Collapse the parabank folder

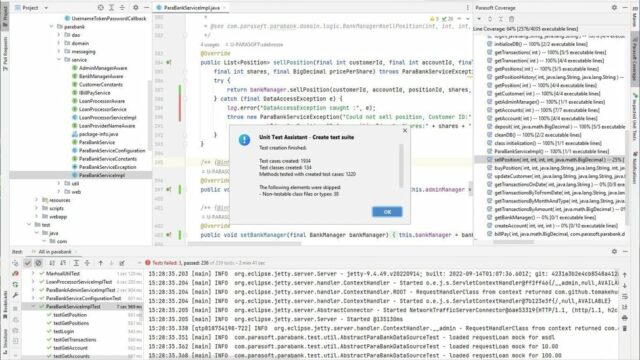point(51,27)
